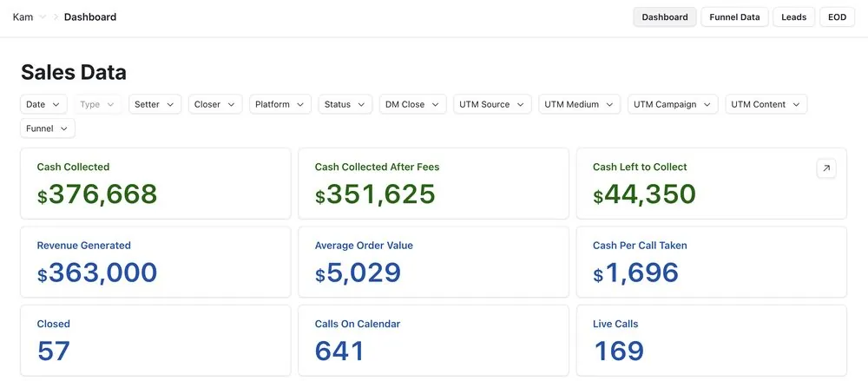The width and height of the screenshot is (868, 381).
Task: Select the Cash Left to Collect label
Action: (x=640, y=167)
